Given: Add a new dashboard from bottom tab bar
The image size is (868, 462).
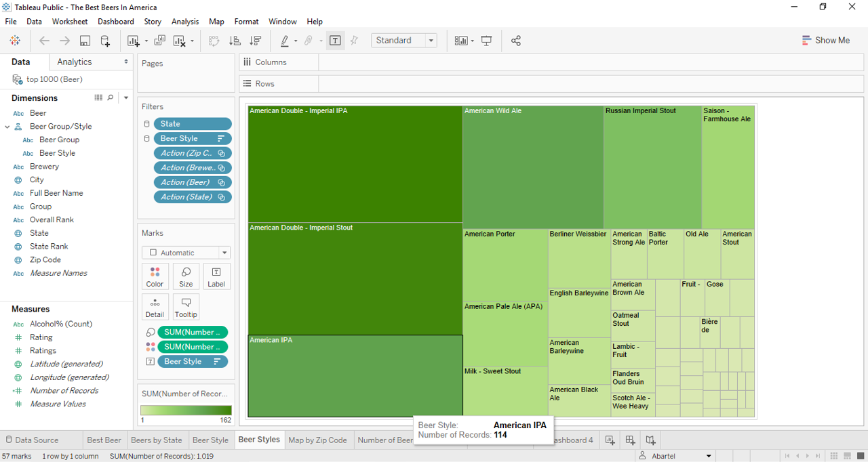Looking at the screenshot, I should coord(630,440).
